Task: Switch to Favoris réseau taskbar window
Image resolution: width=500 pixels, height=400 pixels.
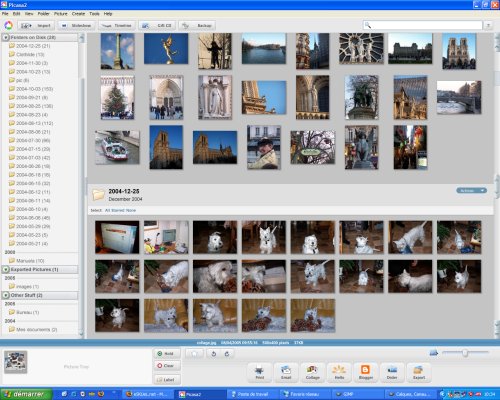Action: (305, 394)
